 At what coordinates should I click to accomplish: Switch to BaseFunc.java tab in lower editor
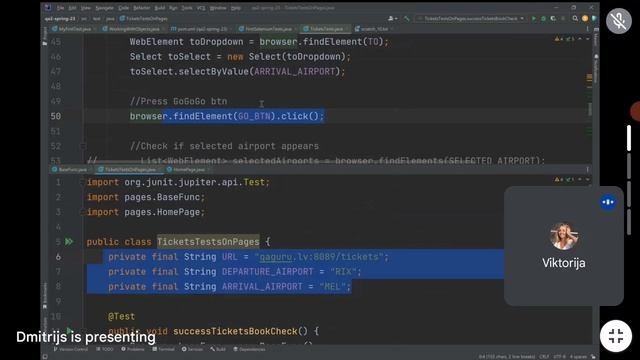click(x=70, y=169)
